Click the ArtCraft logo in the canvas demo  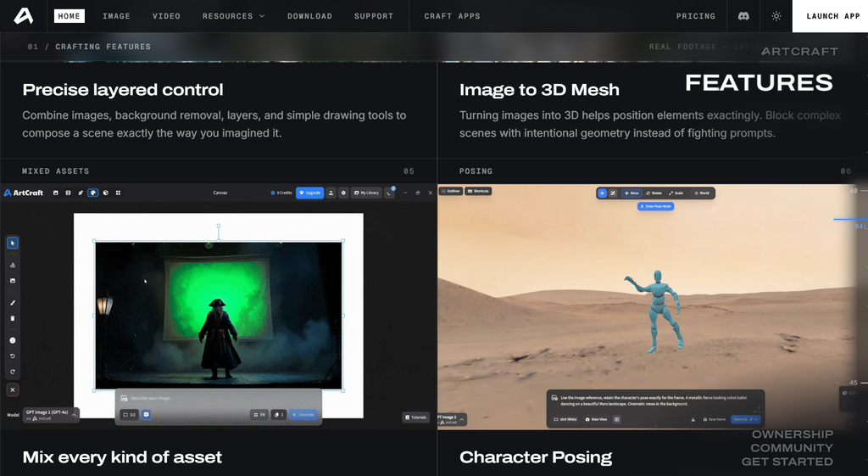coord(23,193)
